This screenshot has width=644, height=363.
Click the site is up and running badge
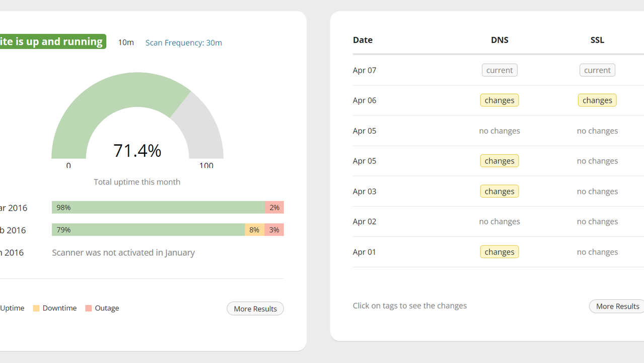click(x=51, y=41)
